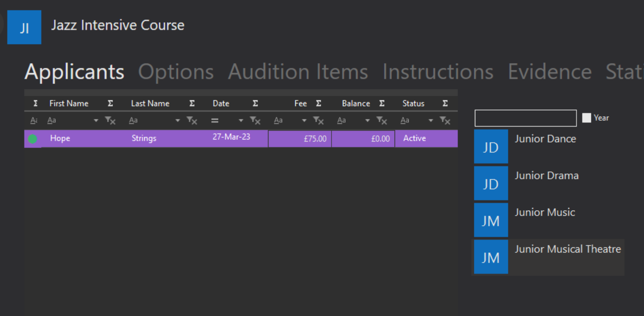Go to the Evidence tab
This screenshot has height=316, width=644.
click(x=550, y=72)
